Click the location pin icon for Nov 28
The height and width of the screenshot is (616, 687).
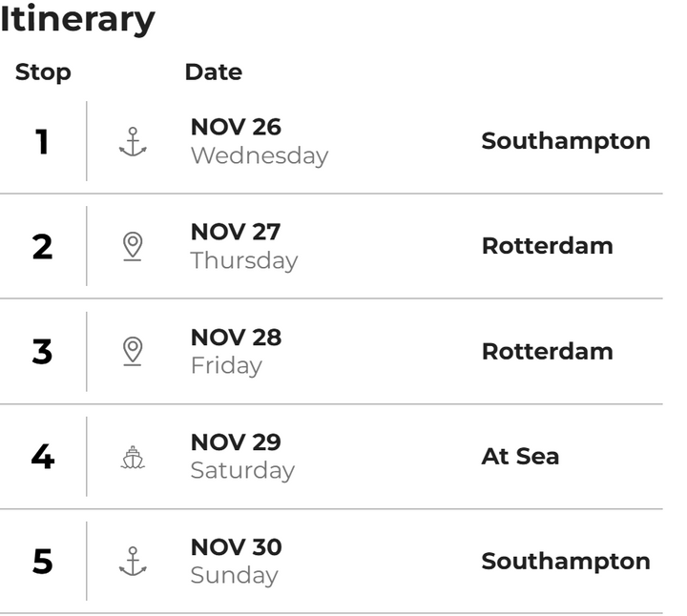point(133,352)
